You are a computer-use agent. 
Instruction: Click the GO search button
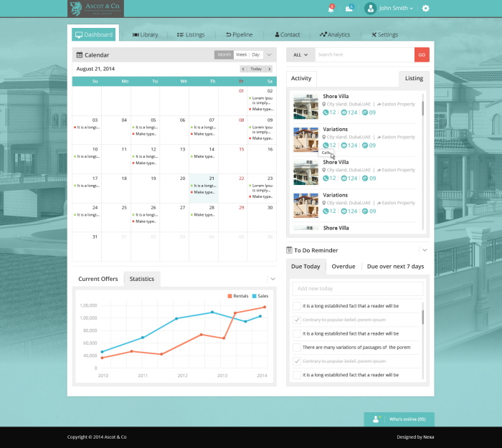pos(422,54)
